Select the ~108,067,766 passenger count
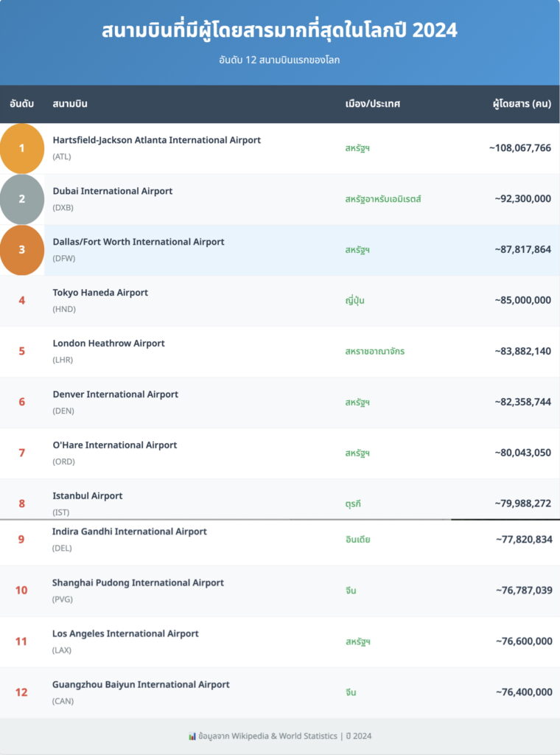Screen dimensions: 560x755 click(519, 148)
